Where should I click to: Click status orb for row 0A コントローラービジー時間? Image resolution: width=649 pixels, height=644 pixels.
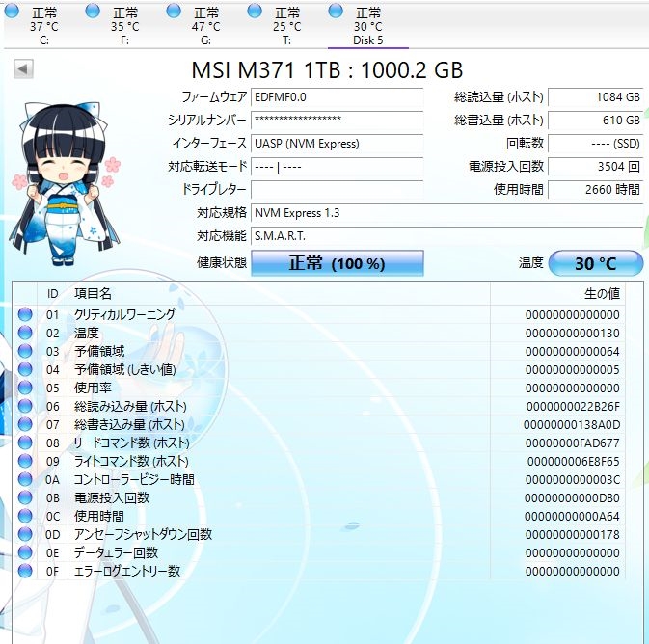click(x=25, y=479)
